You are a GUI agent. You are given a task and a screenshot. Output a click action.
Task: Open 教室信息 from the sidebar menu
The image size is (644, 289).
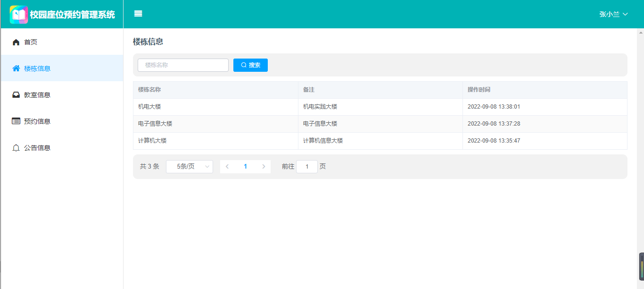[x=37, y=95]
